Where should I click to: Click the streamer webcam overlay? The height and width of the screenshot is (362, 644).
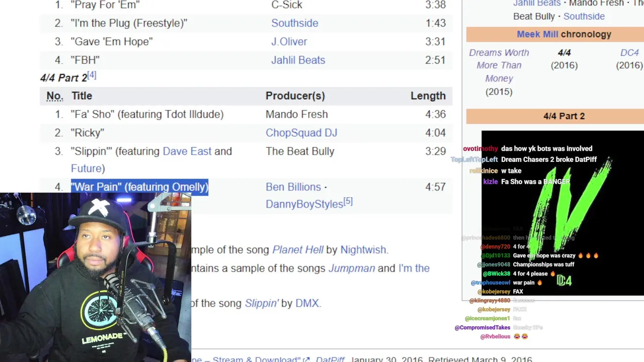pyautogui.click(x=96, y=278)
